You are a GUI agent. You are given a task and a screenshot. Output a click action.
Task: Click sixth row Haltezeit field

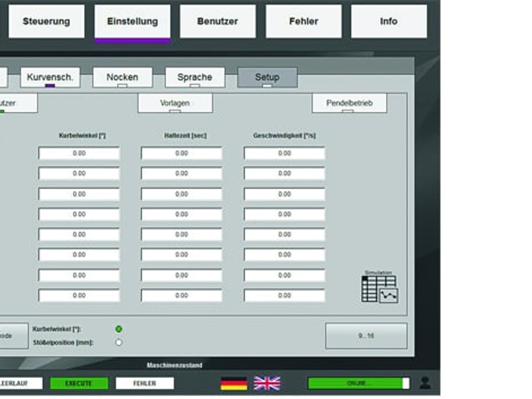[182, 255]
